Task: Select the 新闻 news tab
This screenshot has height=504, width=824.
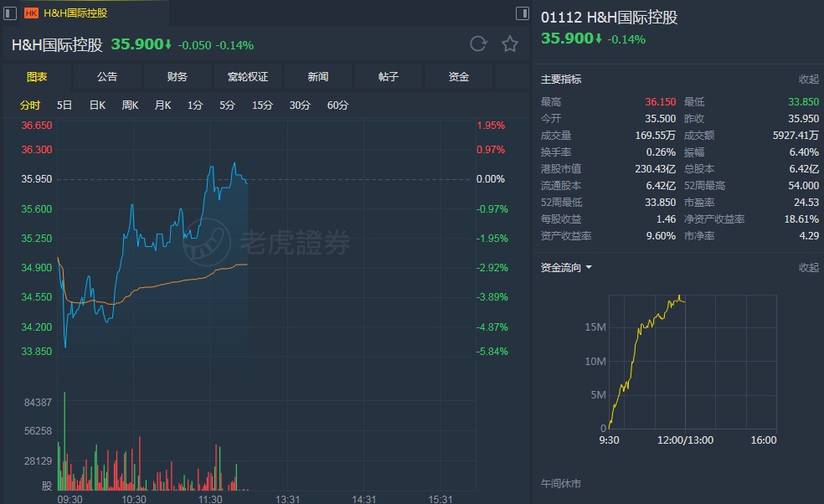Action: (x=318, y=77)
